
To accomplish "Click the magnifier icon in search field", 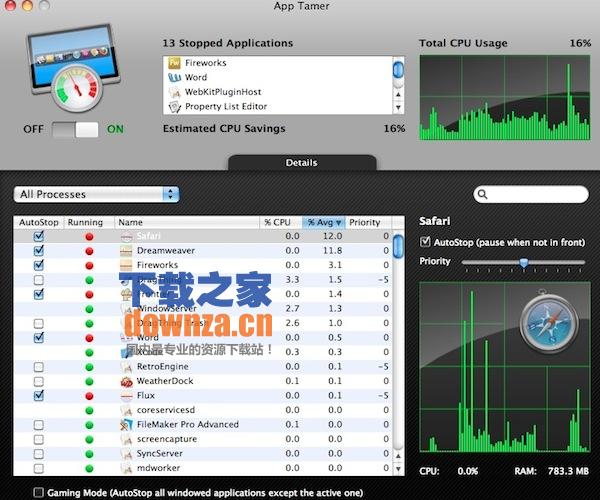I will 483,194.
